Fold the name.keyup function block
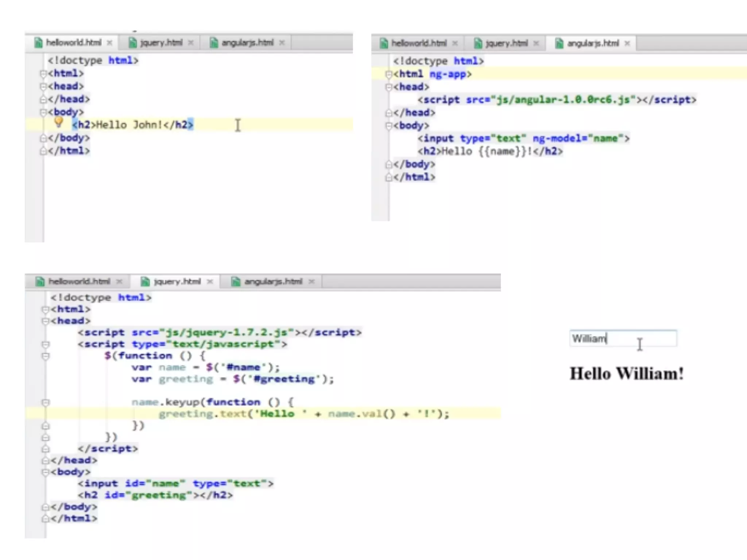Viewport: 747px width, 560px height. [x=46, y=402]
